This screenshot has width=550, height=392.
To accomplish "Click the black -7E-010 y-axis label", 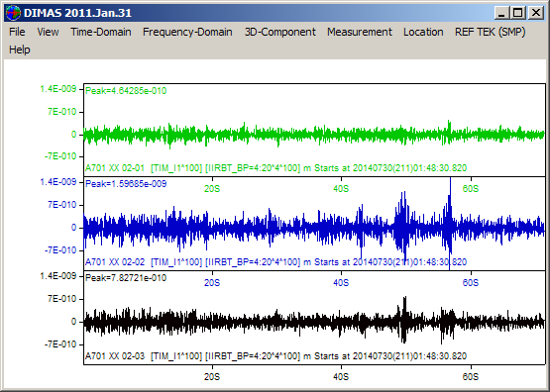I will [60, 344].
